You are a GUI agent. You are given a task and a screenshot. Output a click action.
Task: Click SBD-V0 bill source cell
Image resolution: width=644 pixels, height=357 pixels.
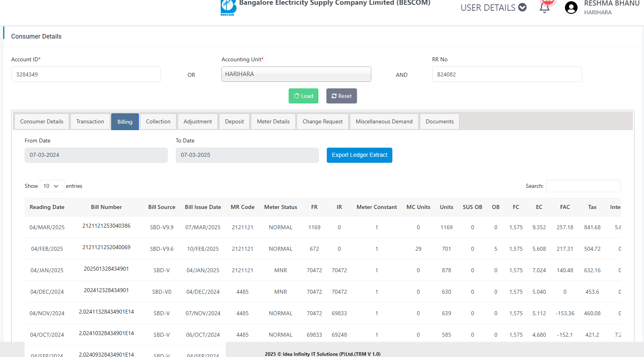pyautogui.click(x=162, y=292)
